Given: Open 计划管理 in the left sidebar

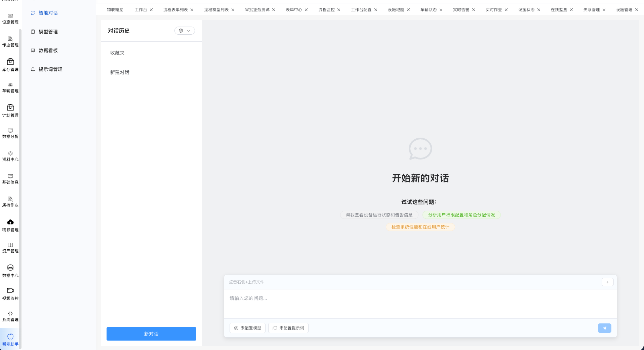Looking at the screenshot, I should point(10,111).
